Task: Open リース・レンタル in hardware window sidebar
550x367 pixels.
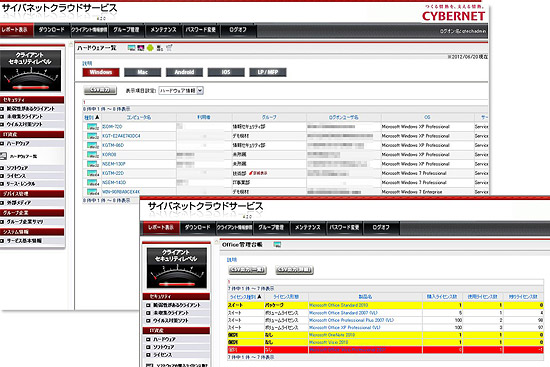Action: [21, 184]
